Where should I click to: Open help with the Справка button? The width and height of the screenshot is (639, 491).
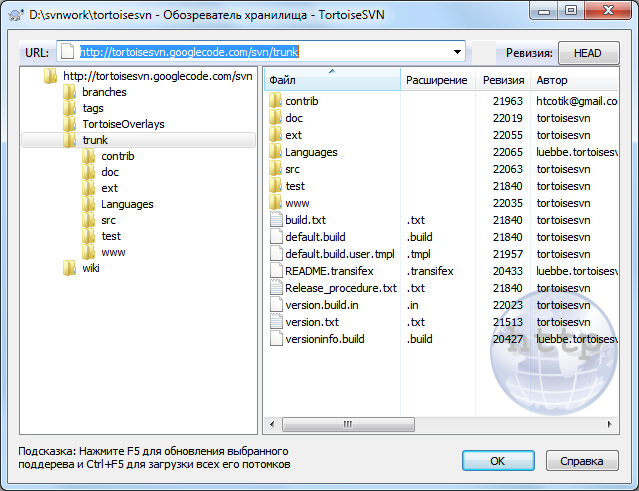[x=582, y=461]
